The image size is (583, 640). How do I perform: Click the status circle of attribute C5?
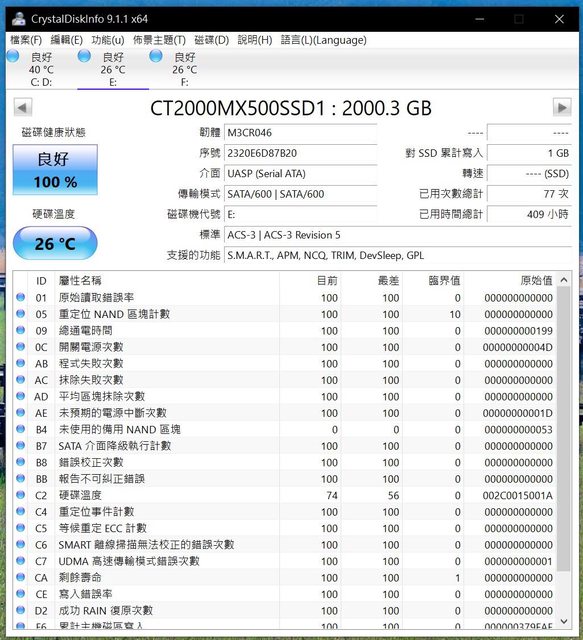(x=20, y=528)
